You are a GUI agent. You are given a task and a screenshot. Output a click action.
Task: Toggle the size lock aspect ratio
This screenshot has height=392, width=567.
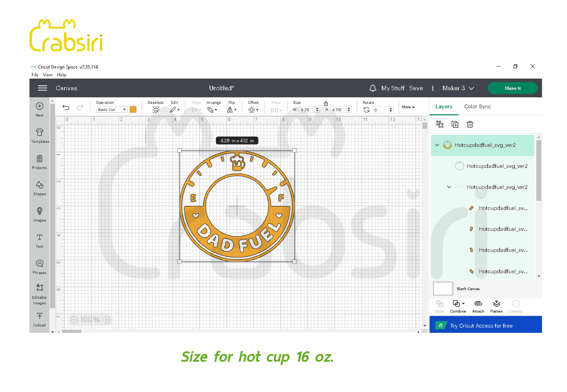tap(326, 104)
